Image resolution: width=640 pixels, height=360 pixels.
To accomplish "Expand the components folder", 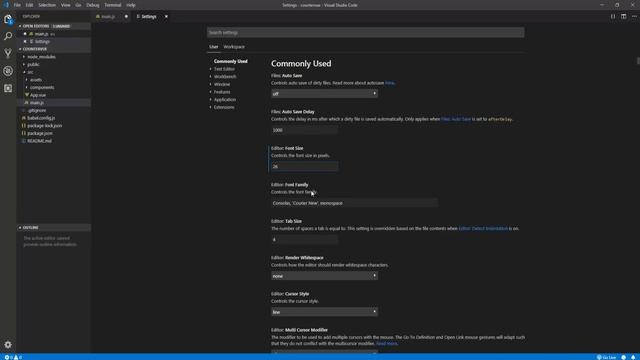I will click(42, 87).
